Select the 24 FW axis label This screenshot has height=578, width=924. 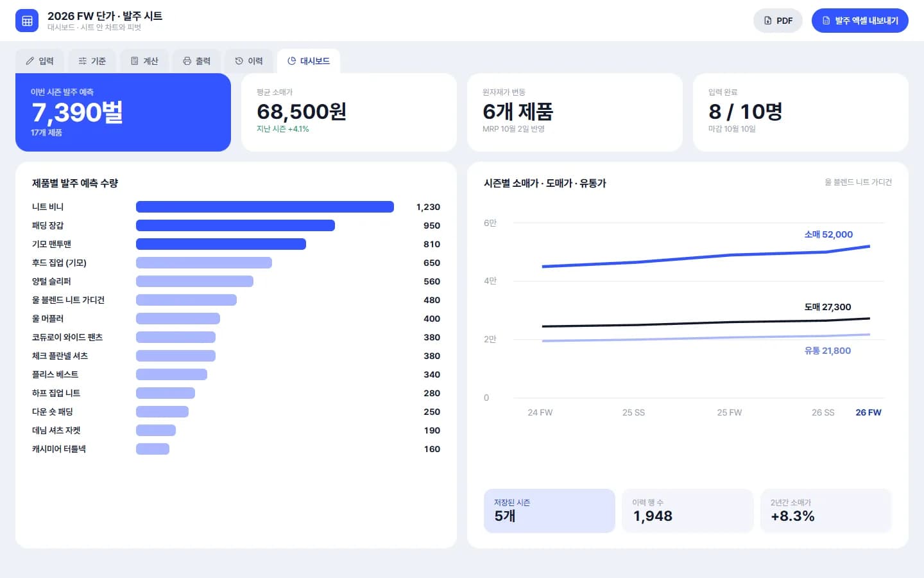tap(540, 412)
